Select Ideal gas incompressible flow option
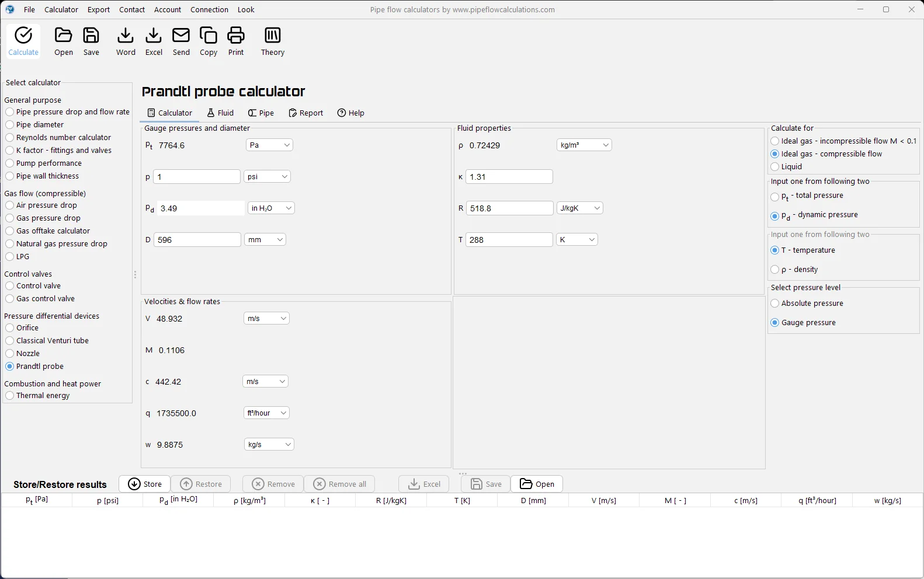Image resolution: width=924 pixels, height=579 pixels. point(843,141)
